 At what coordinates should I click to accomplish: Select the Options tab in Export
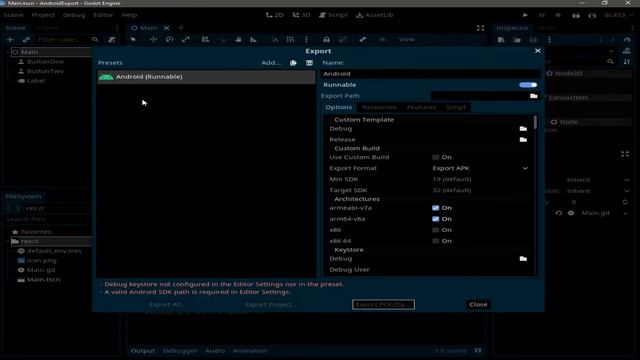pos(338,107)
